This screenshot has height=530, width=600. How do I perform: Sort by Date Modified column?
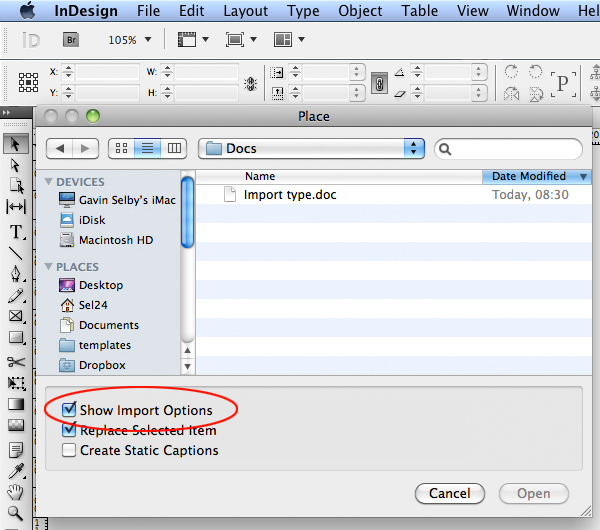pyautogui.click(x=537, y=176)
